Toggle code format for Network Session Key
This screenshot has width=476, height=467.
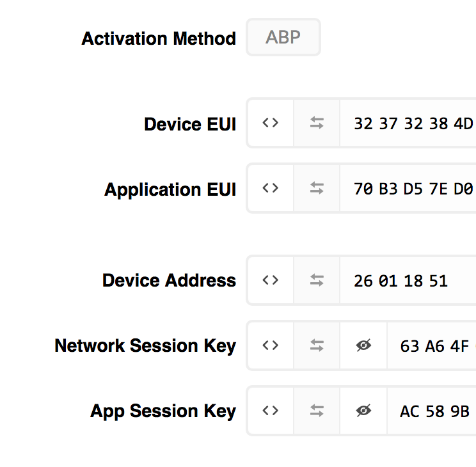(271, 345)
